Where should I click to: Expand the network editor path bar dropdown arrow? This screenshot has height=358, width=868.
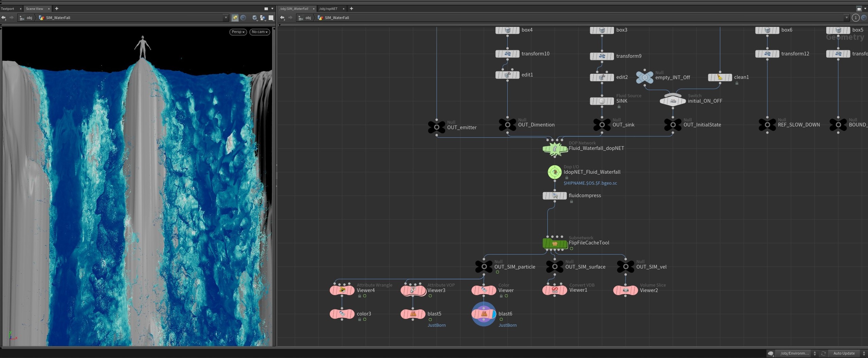pyautogui.click(x=846, y=18)
